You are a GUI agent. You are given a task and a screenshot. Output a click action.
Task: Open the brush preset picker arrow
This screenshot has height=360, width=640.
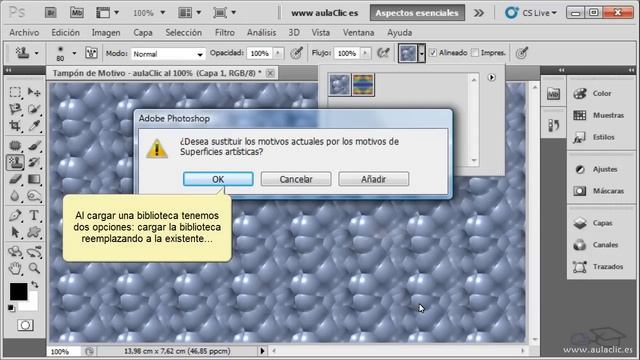(x=74, y=53)
